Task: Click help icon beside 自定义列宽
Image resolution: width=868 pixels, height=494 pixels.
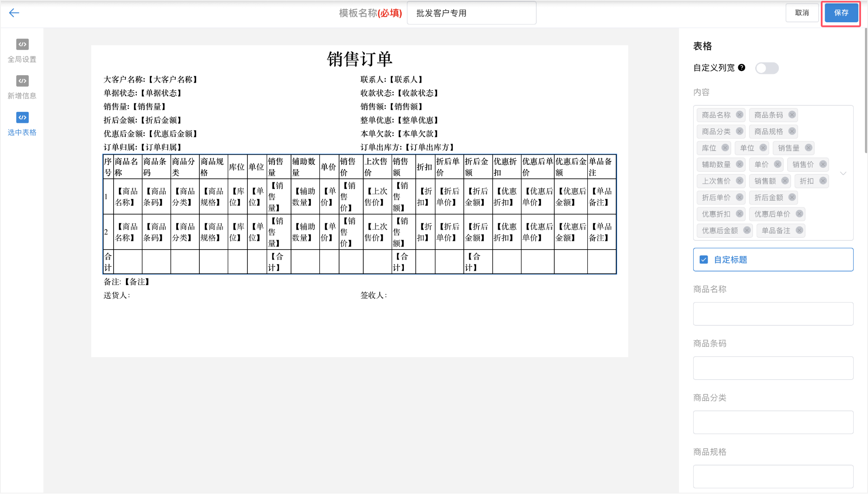Action: pos(742,68)
